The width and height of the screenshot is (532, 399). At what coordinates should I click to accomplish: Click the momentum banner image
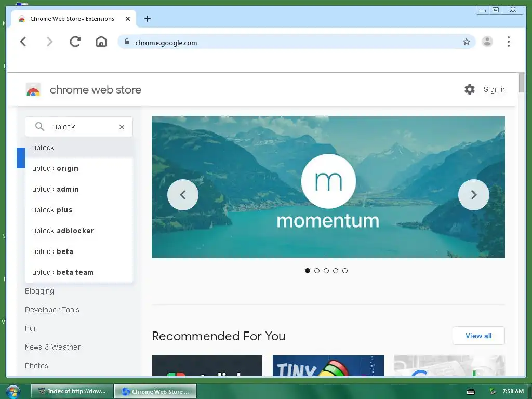pyautogui.click(x=328, y=187)
